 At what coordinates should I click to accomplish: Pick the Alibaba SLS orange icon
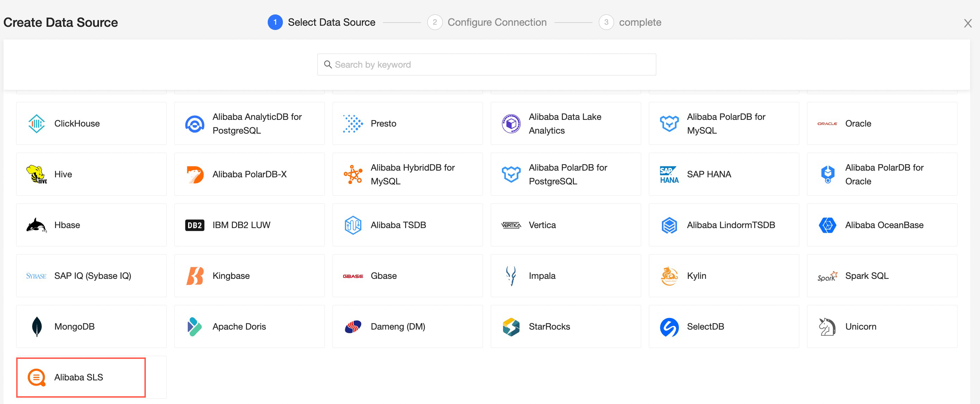pyautogui.click(x=37, y=377)
